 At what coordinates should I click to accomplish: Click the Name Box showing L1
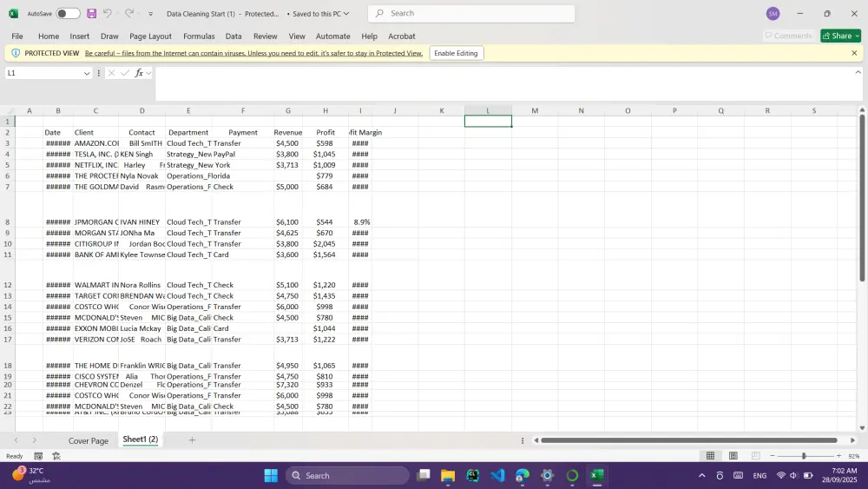coord(44,73)
